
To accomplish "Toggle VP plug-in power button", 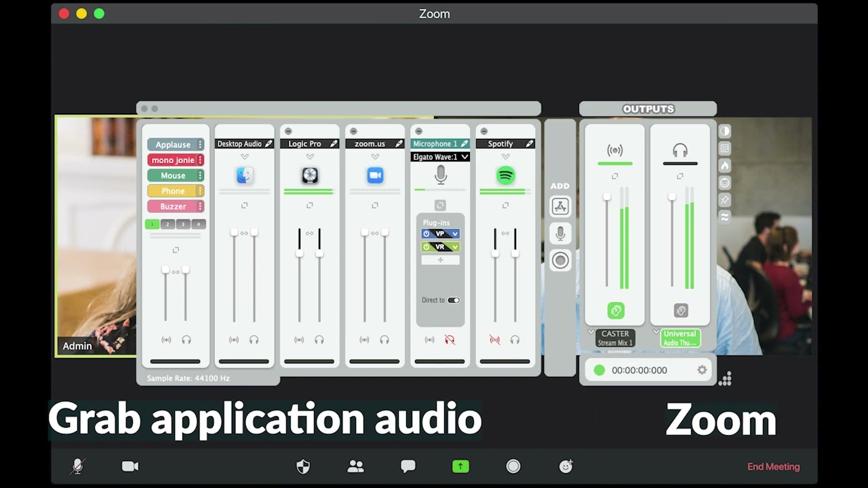I will coord(427,234).
